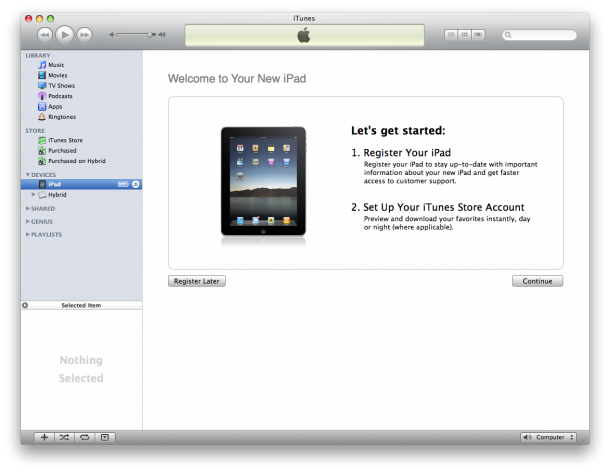Click the Apple logo status display
This screenshot has width=610, height=473.
click(x=305, y=35)
